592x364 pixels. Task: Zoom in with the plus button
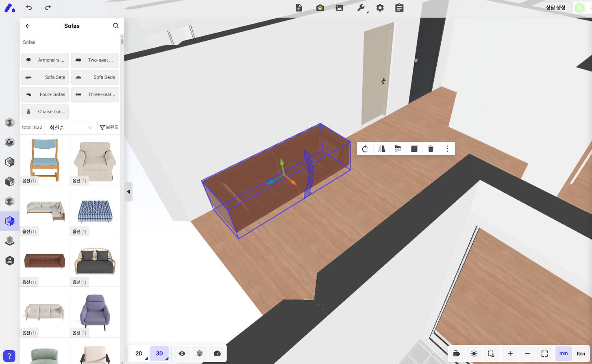(510, 353)
